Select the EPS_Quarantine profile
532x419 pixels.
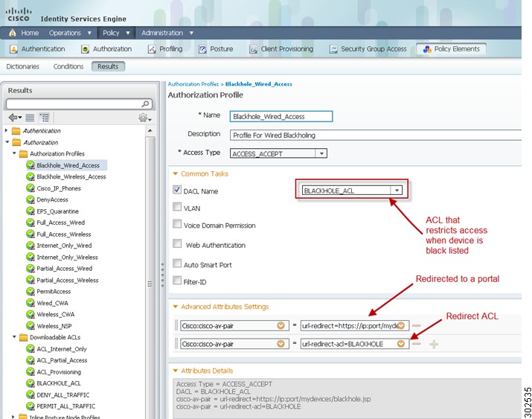(x=58, y=211)
